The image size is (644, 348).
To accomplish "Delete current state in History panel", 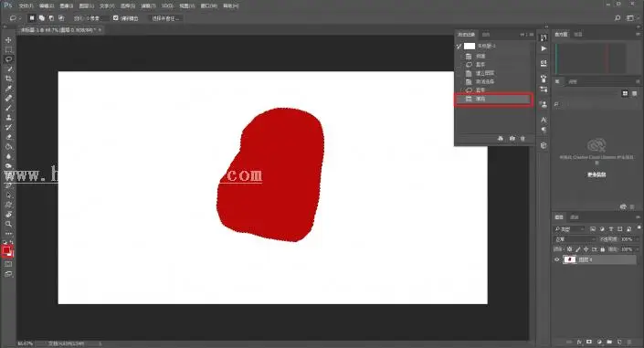I will (523, 139).
